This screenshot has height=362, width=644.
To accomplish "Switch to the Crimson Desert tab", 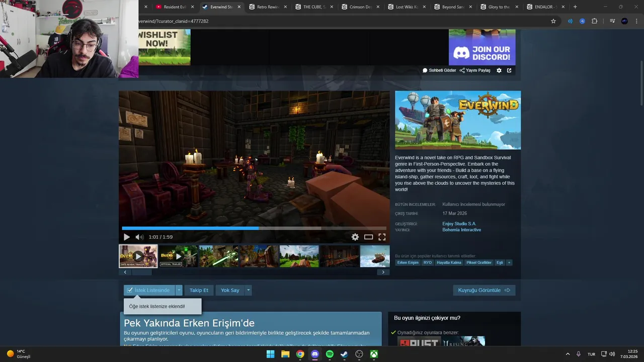I will [x=360, y=7].
